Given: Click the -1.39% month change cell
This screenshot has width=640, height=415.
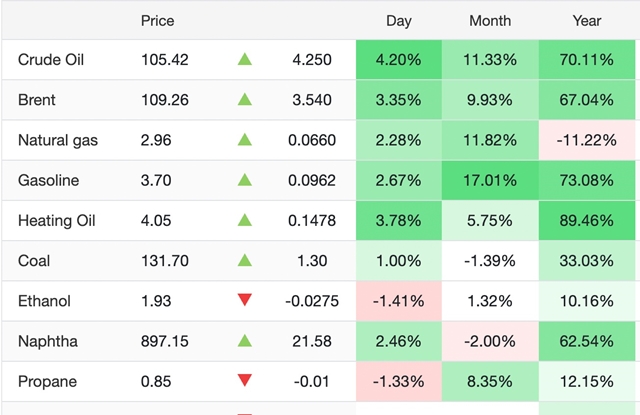Looking at the screenshot, I should [490, 261].
